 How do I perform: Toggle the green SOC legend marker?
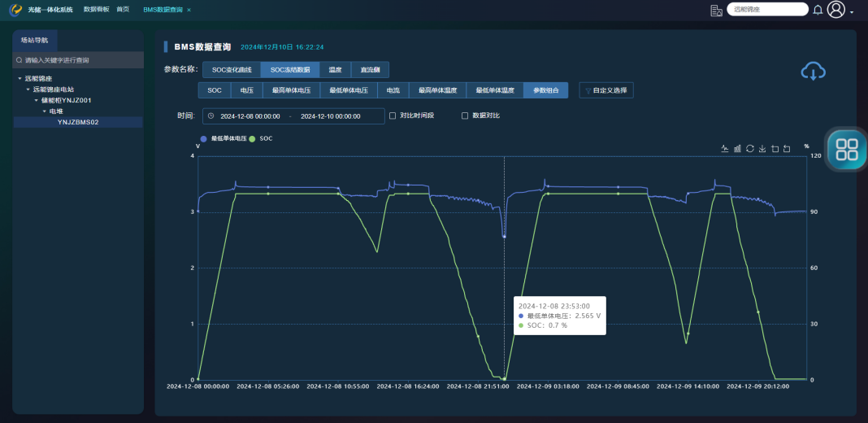(x=252, y=138)
